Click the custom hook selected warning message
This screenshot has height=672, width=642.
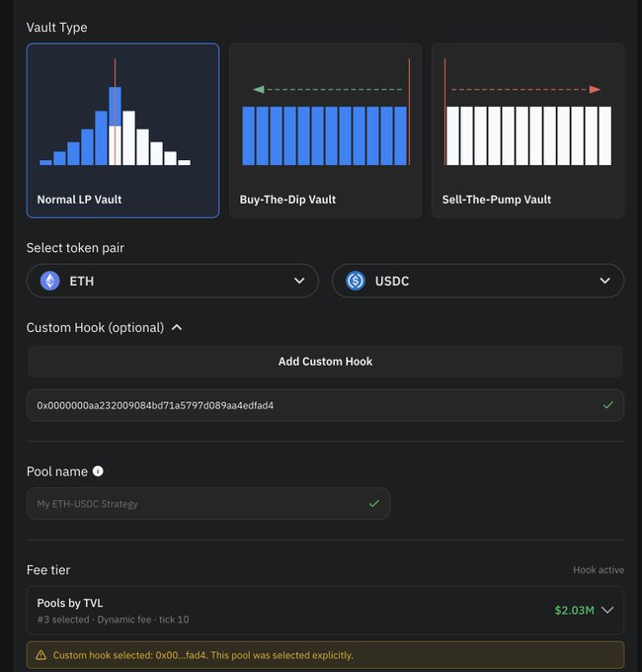pos(203,655)
